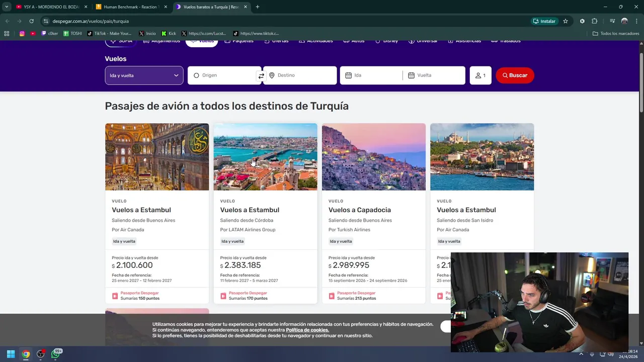The width and height of the screenshot is (644, 362).
Task: Expand the 'Ida y vuelta' trip type dropdown
Action: [144, 75]
